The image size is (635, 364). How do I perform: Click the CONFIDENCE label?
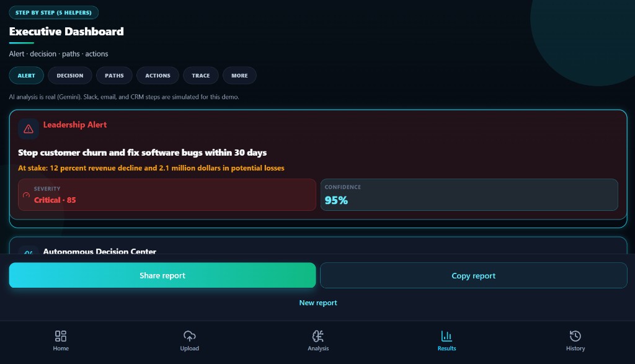(x=342, y=187)
